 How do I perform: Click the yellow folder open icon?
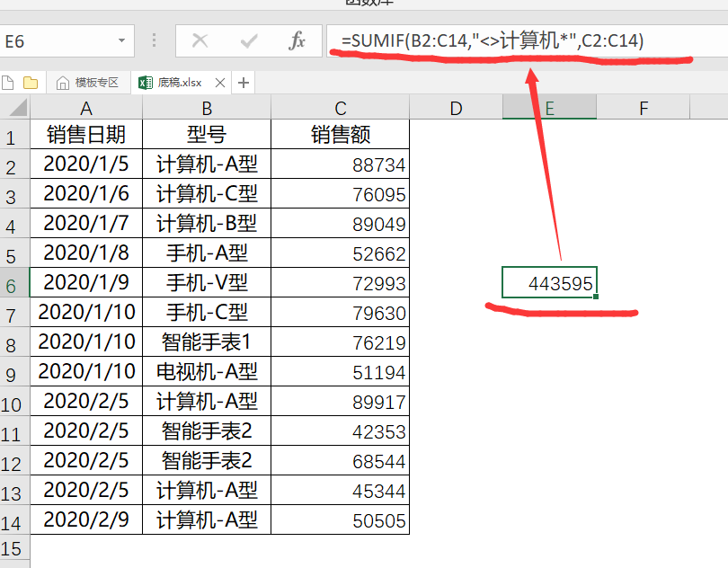click(x=31, y=83)
